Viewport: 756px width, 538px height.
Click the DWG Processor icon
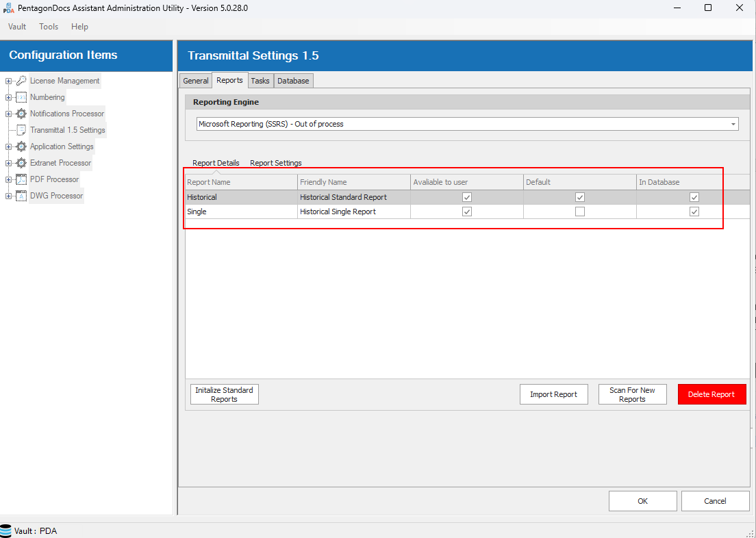[x=21, y=196]
